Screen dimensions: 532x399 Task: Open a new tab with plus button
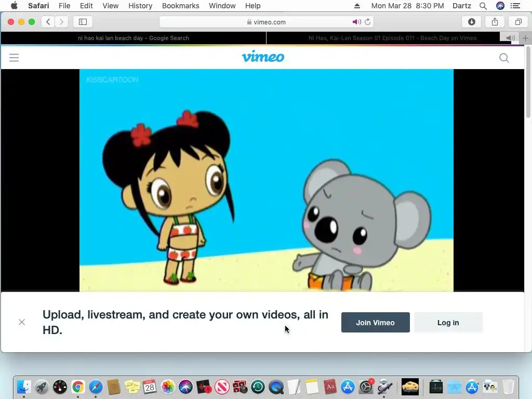(x=525, y=38)
